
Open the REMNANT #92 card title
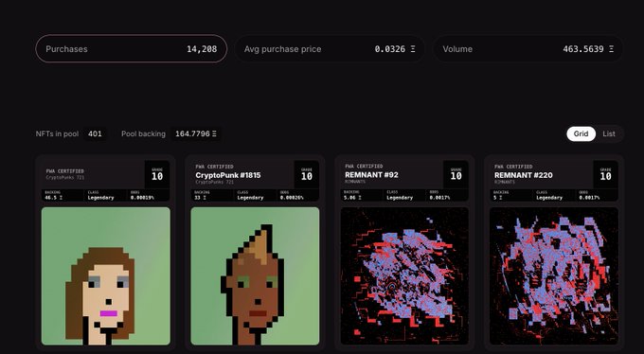point(371,175)
